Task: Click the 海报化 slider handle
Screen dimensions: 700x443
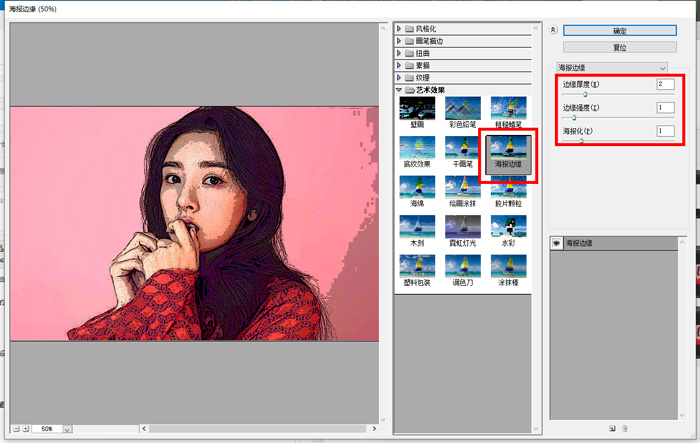Action: pyautogui.click(x=581, y=141)
